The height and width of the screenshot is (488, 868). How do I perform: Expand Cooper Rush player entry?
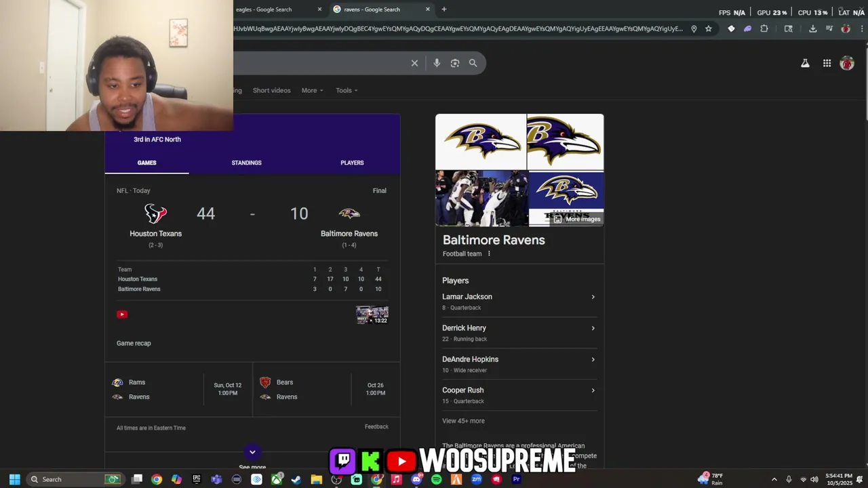(x=519, y=395)
